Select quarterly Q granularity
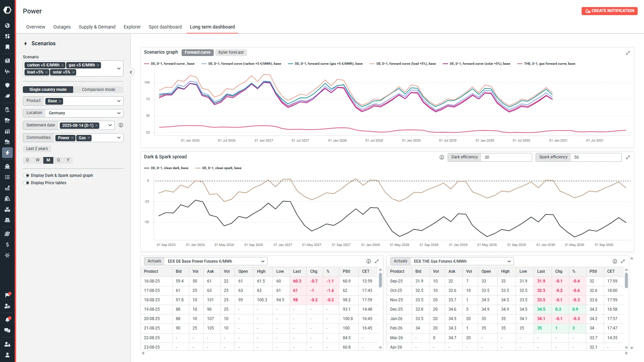 click(58, 160)
